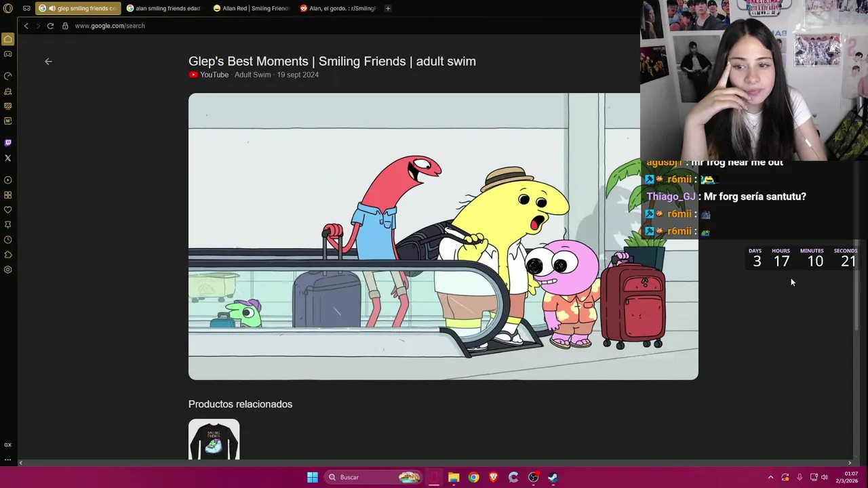The width and height of the screenshot is (868, 488).
Task: Reload the page with refresh icon
Action: click(50, 26)
